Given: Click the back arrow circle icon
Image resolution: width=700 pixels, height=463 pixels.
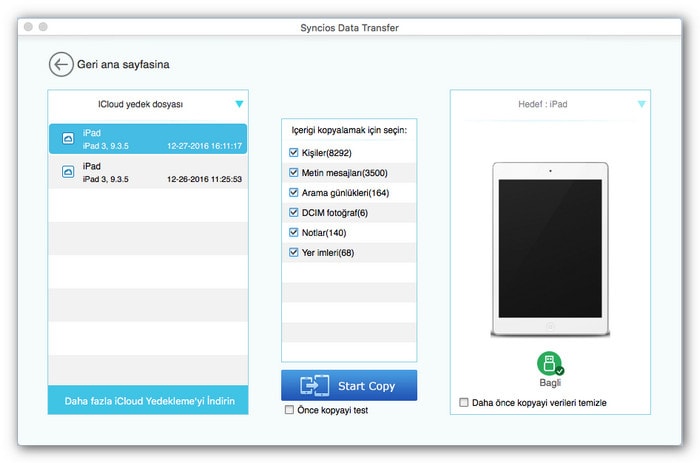Looking at the screenshot, I should tap(61, 64).
